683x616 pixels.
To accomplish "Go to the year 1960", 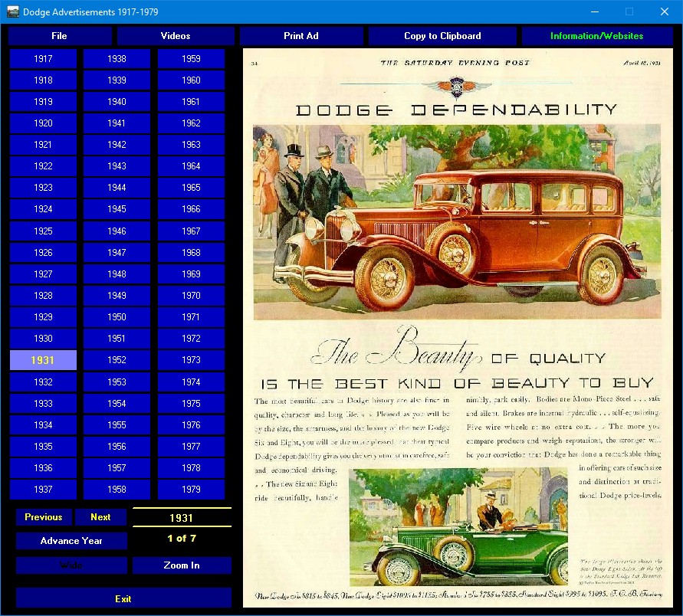I will point(191,80).
